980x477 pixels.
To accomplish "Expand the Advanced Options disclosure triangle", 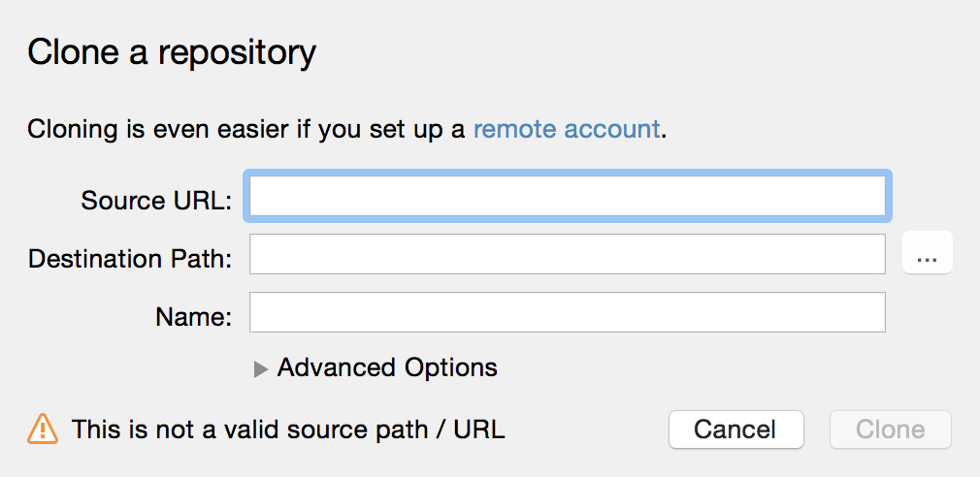I will (261, 369).
